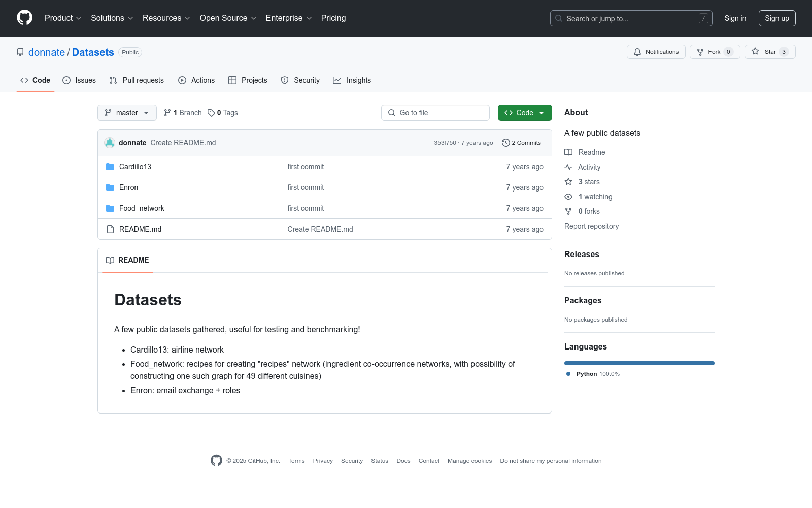812x508 pixels.
Task: Click the Create README.md commit message in the README.md row
Action: point(320,229)
